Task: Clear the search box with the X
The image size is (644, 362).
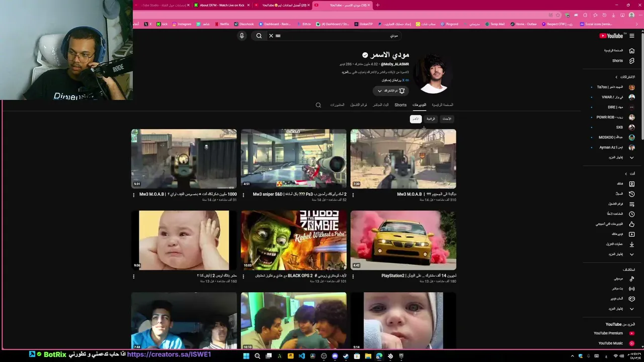Action: pos(271,36)
